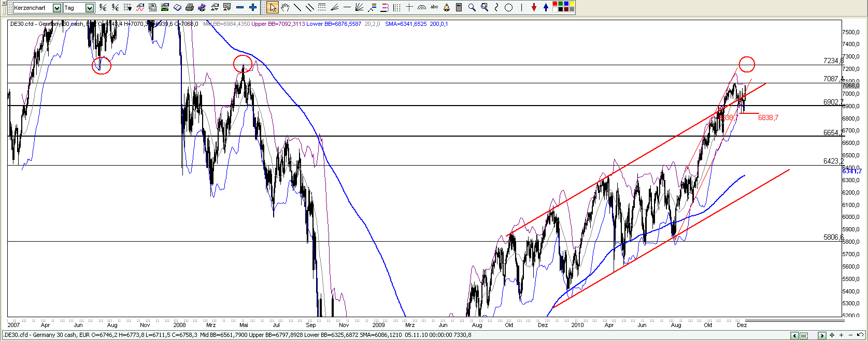Open the calculator tool
Image resolution: width=868 pixels, height=341 pixels.
[x=459, y=7]
